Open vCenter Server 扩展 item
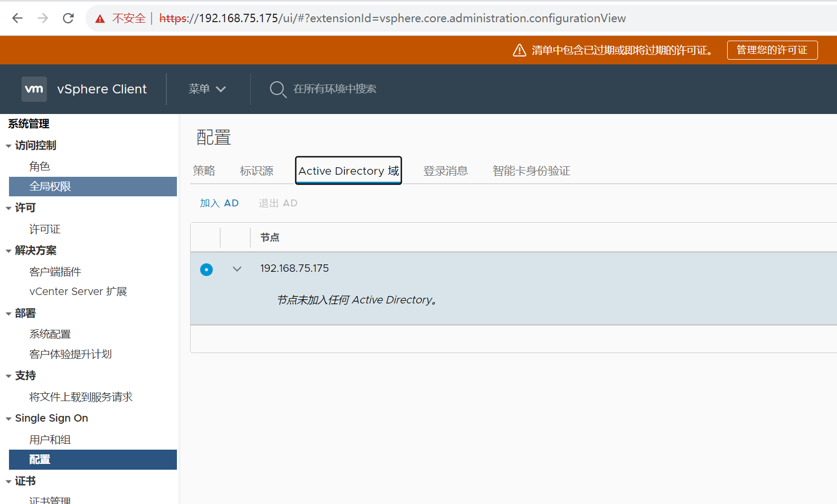837x504 pixels. click(78, 291)
